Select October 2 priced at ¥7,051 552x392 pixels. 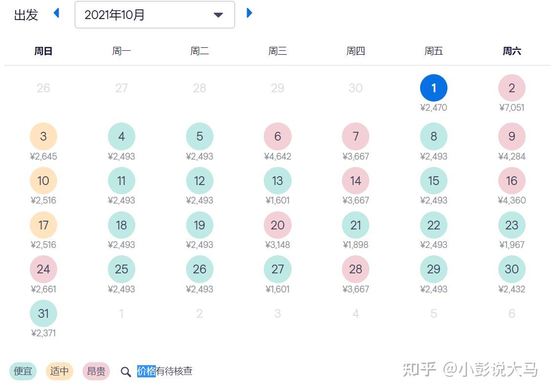[x=511, y=88]
